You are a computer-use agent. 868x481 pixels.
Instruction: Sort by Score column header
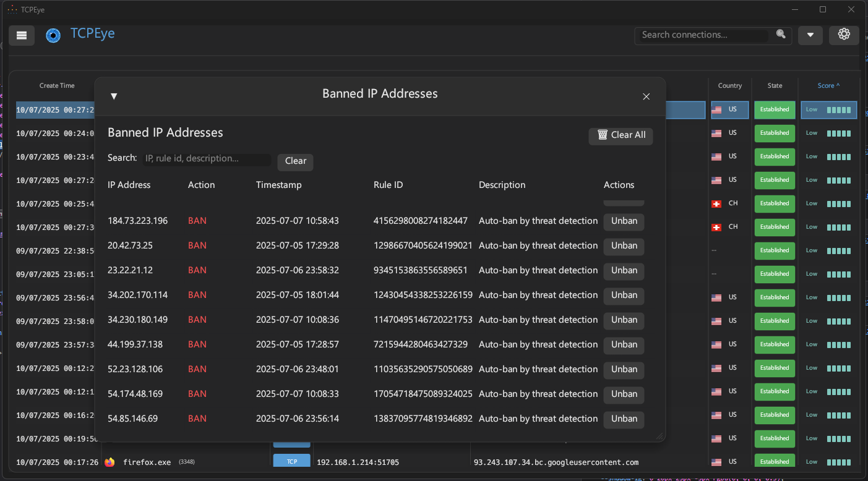[828, 86]
